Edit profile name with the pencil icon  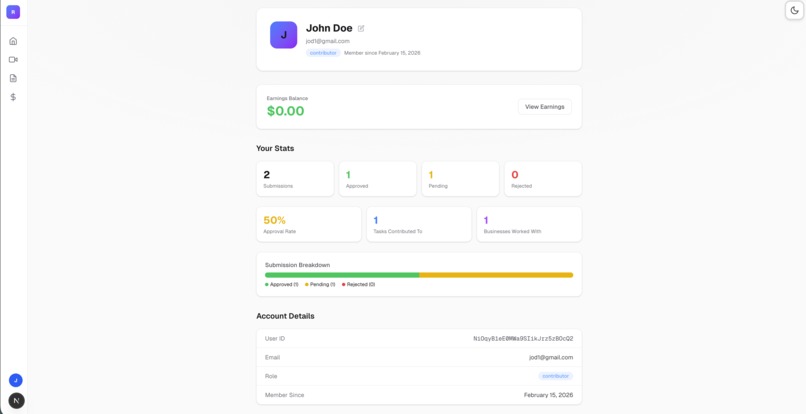click(x=361, y=29)
